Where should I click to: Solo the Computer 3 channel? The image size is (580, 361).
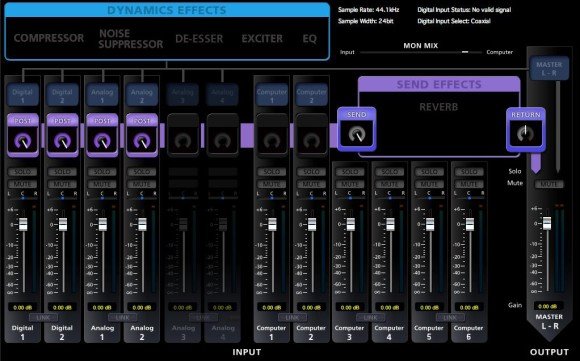[350, 172]
